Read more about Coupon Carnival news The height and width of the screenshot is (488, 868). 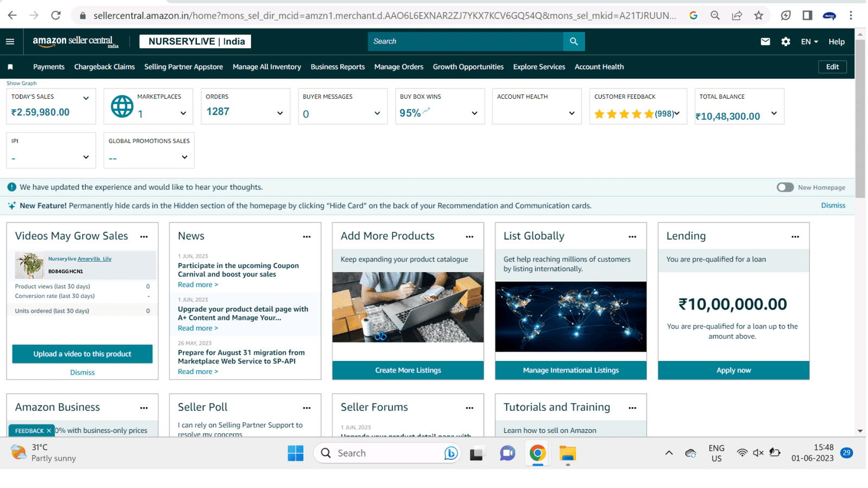198,284
